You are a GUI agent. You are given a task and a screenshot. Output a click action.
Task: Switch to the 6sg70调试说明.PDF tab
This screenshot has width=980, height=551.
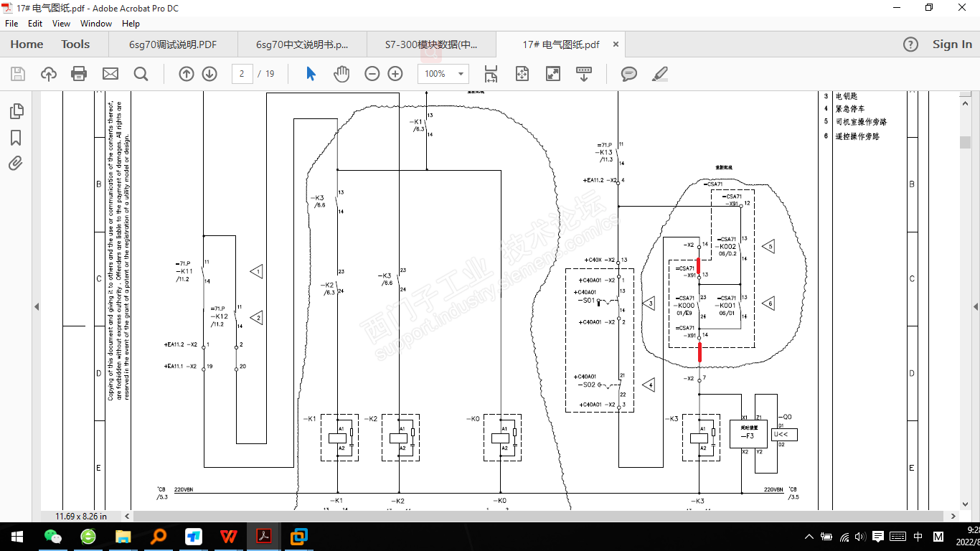173,44
